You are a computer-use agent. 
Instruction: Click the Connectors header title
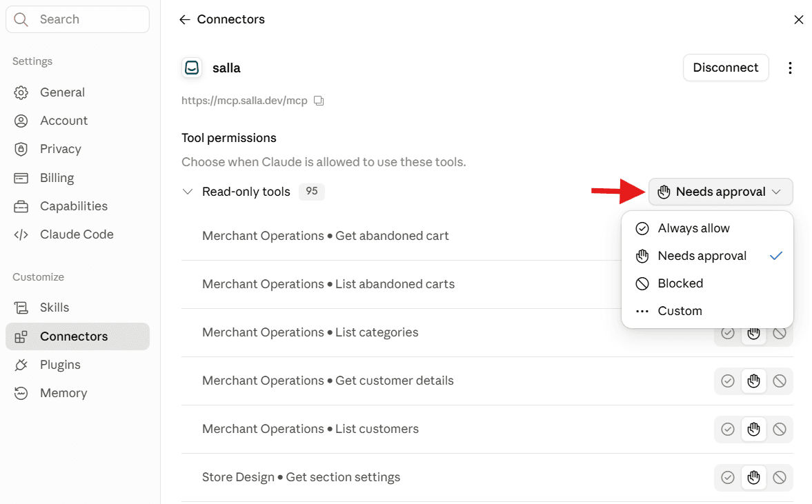click(x=231, y=20)
